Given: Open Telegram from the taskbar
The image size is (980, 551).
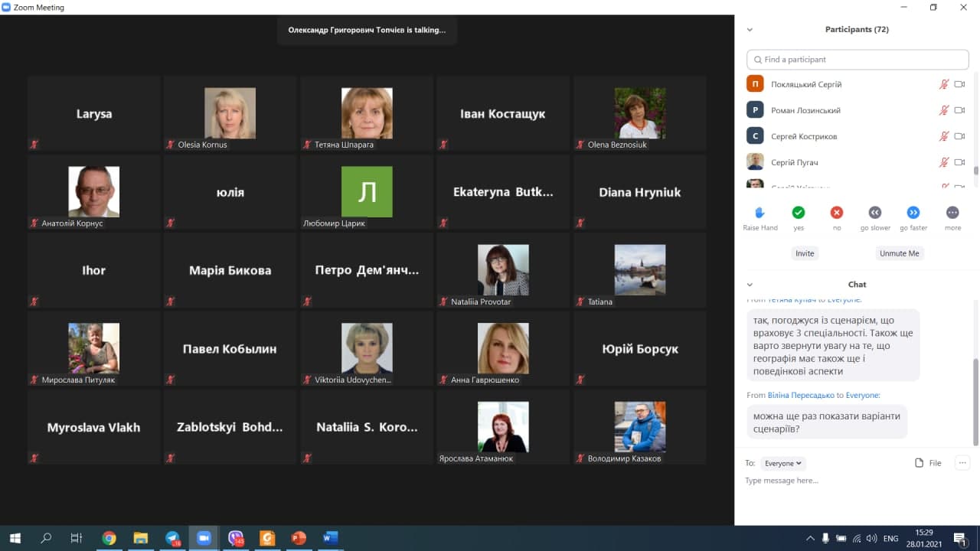Looking at the screenshot, I should [172, 538].
